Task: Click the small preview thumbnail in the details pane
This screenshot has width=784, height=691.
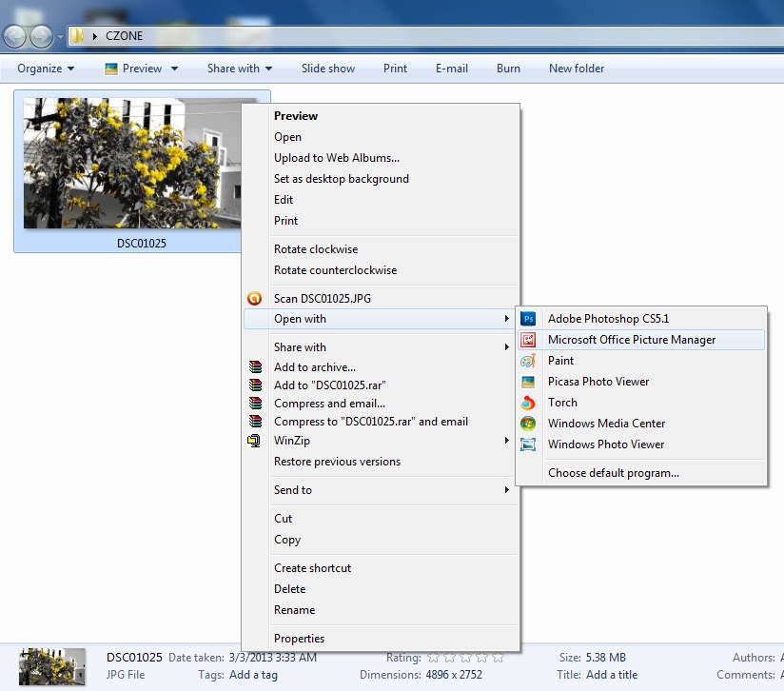Action: (52, 667)
